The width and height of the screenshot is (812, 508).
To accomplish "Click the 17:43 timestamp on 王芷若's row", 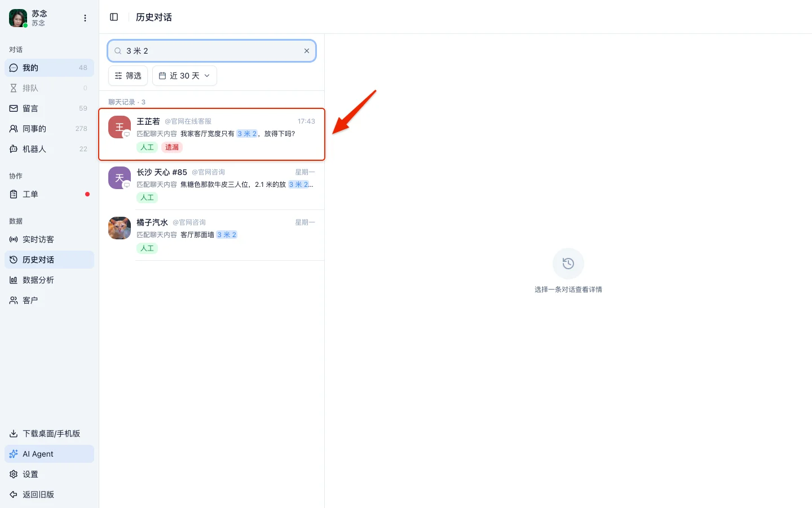I will tap(306, 121).
